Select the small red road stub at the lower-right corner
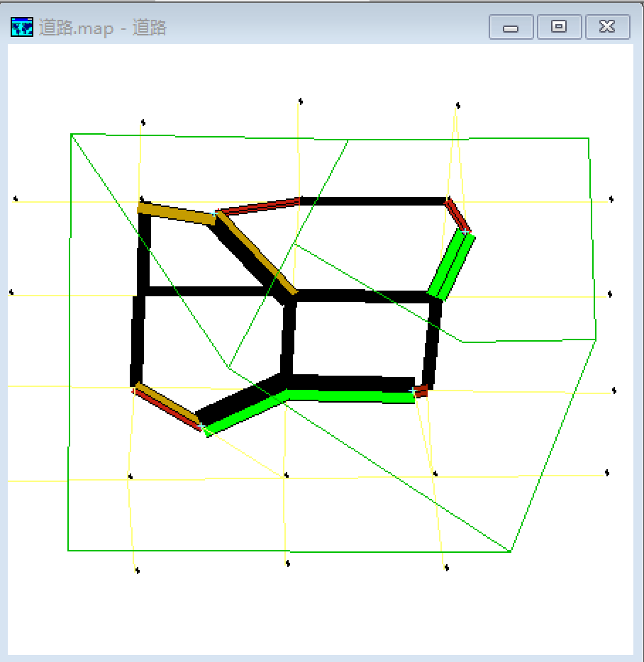This screenshot has width=644, height=662. pyautogui.click(x=421, y=391)
